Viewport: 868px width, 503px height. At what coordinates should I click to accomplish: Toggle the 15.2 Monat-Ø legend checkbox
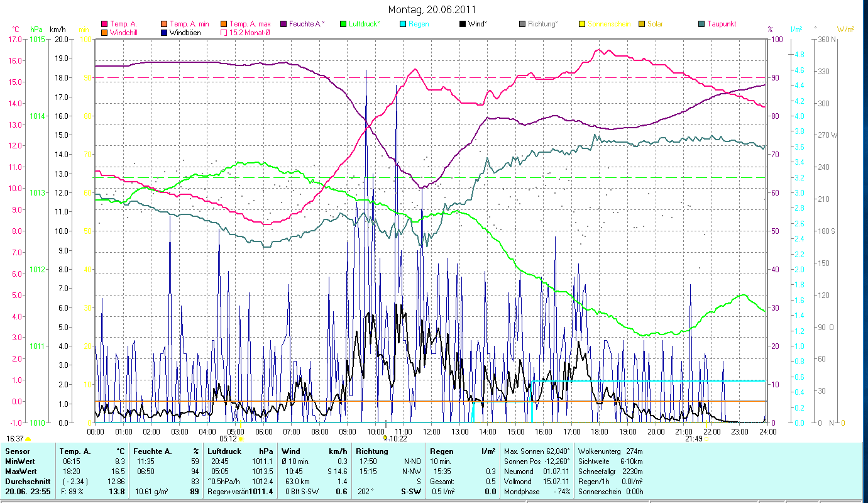(224, 33)
